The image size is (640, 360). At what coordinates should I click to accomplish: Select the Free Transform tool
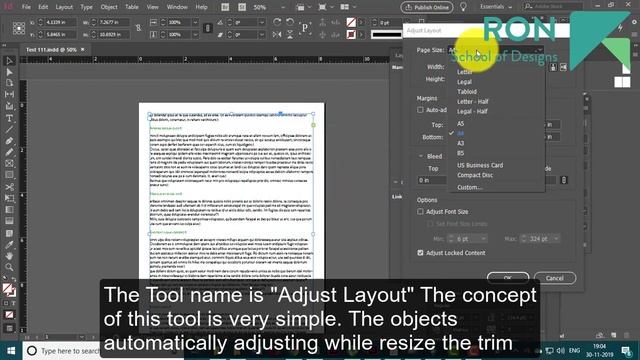[9, 198]
